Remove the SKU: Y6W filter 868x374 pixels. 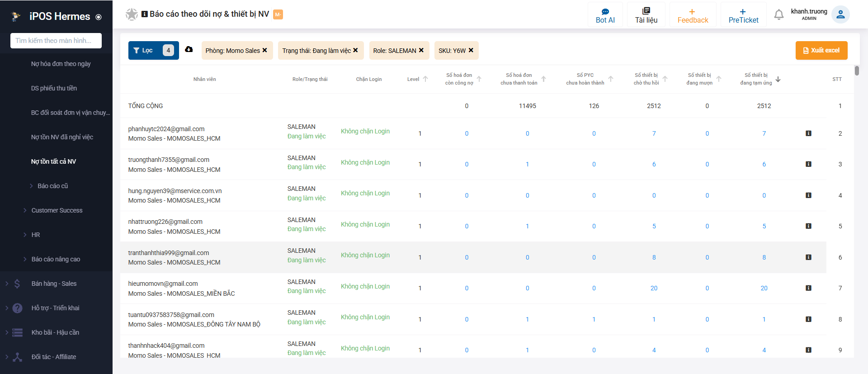[x=471, y=50]
